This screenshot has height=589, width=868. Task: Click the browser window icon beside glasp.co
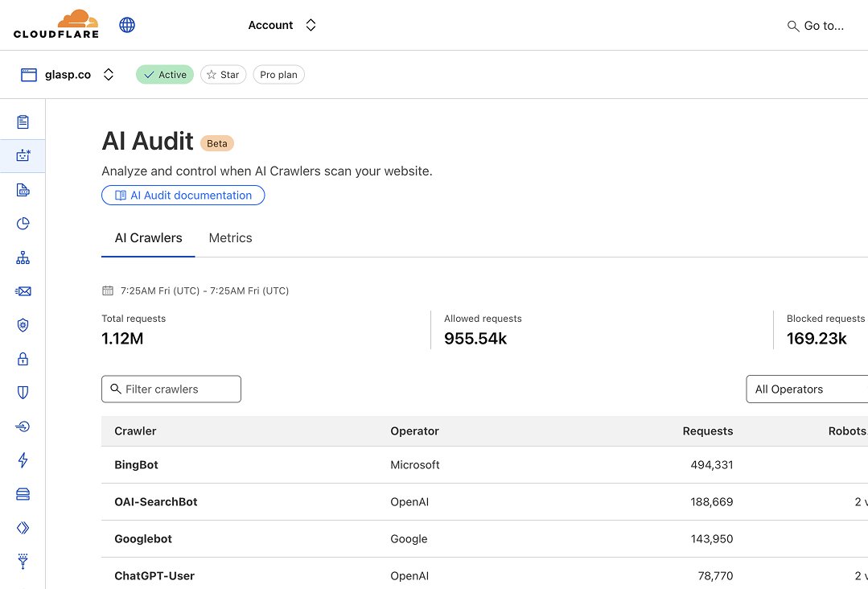tap(29, 75)
